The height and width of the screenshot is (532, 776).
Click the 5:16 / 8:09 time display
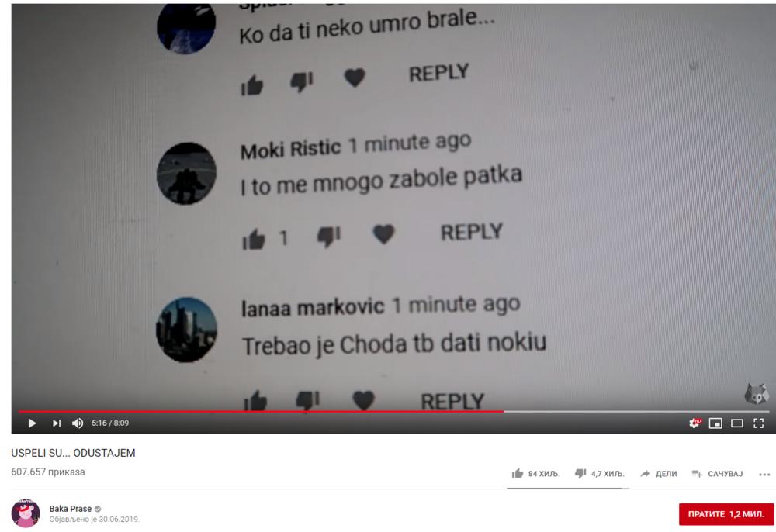tap(110, 423)
